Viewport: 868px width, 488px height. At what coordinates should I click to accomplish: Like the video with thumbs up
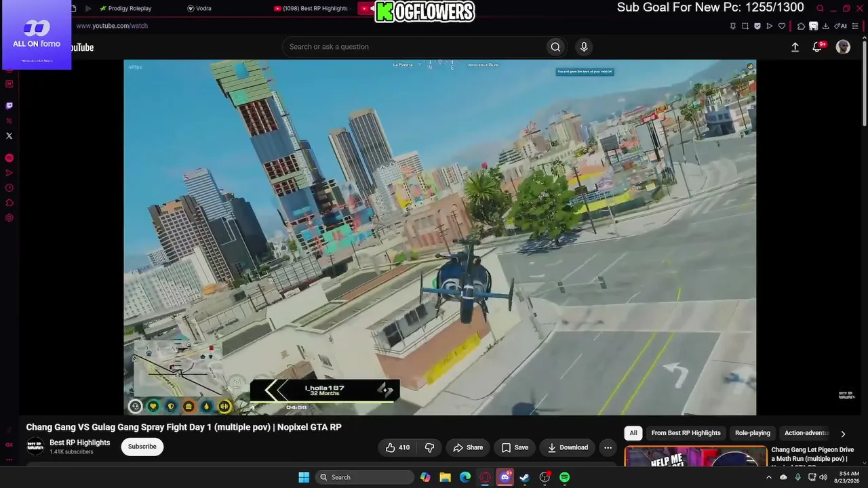tap(397, 447)
